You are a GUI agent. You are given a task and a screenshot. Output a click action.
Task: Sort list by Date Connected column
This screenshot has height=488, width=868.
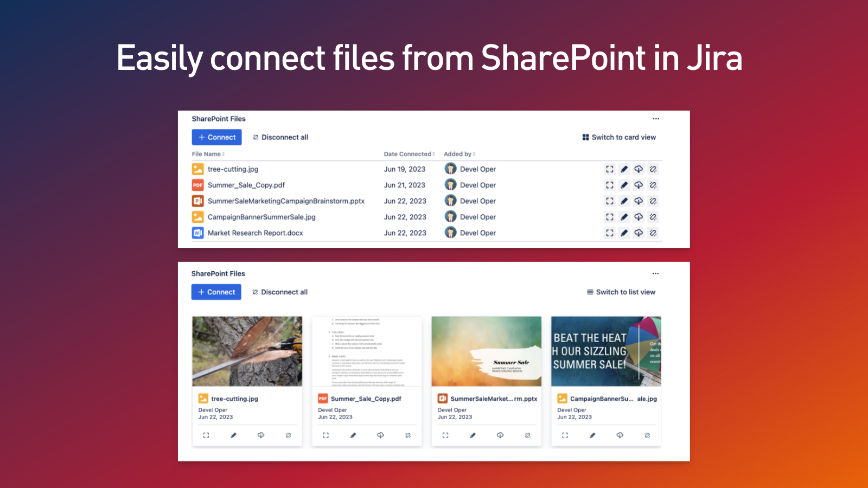click(x=410, y=154)
